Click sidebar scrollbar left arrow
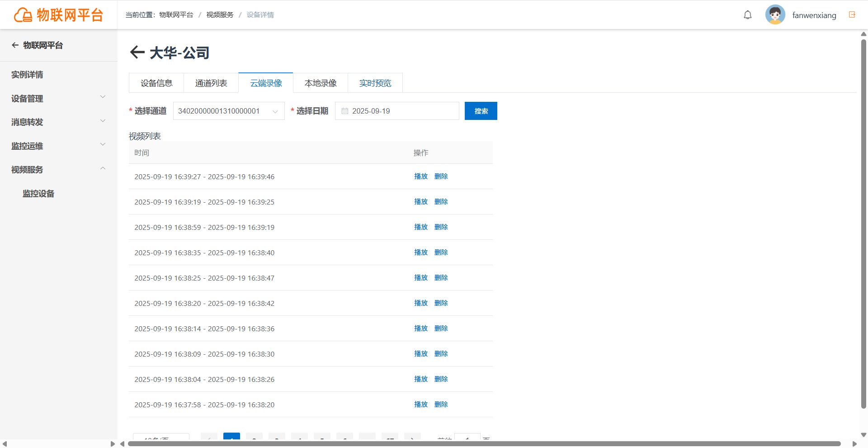Viewport: 868px width, 448px height. click(x=5, y=444)
